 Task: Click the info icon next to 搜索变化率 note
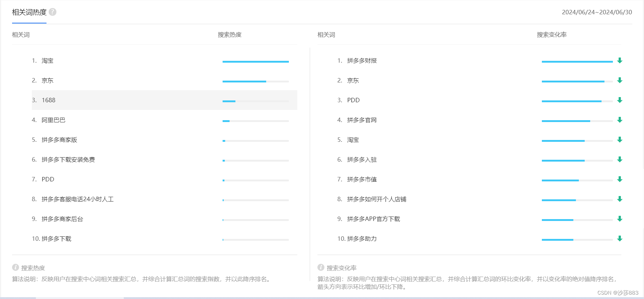[x=321, y=267]
